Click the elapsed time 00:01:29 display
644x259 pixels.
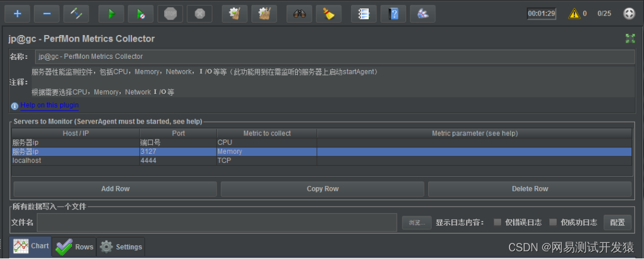click(x=542, y=14)
